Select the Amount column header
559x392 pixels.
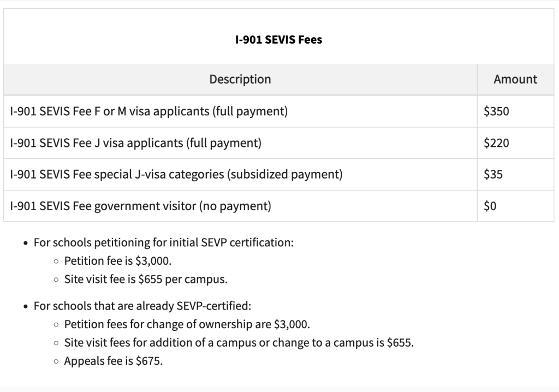tap(515, 79)
